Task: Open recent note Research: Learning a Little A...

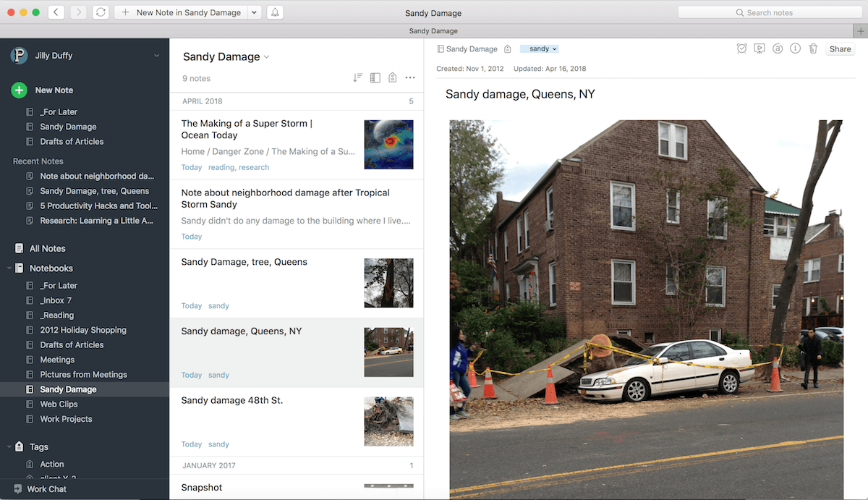Action: (97, 221)
